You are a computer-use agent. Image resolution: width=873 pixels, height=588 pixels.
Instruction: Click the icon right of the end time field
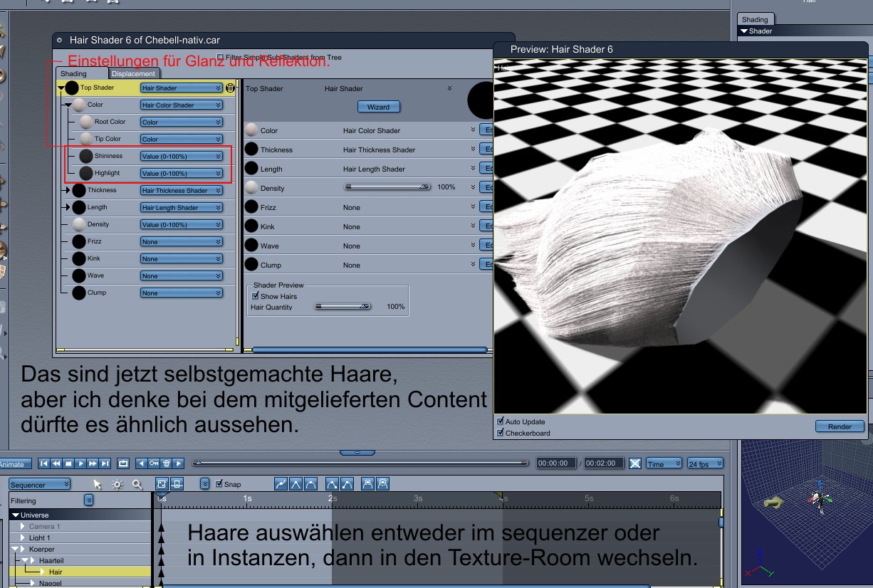pos(635,463)
